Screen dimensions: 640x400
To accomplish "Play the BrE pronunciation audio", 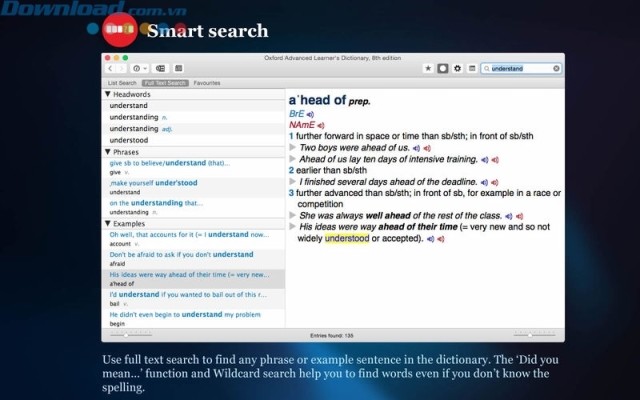I will pos(311,114).
